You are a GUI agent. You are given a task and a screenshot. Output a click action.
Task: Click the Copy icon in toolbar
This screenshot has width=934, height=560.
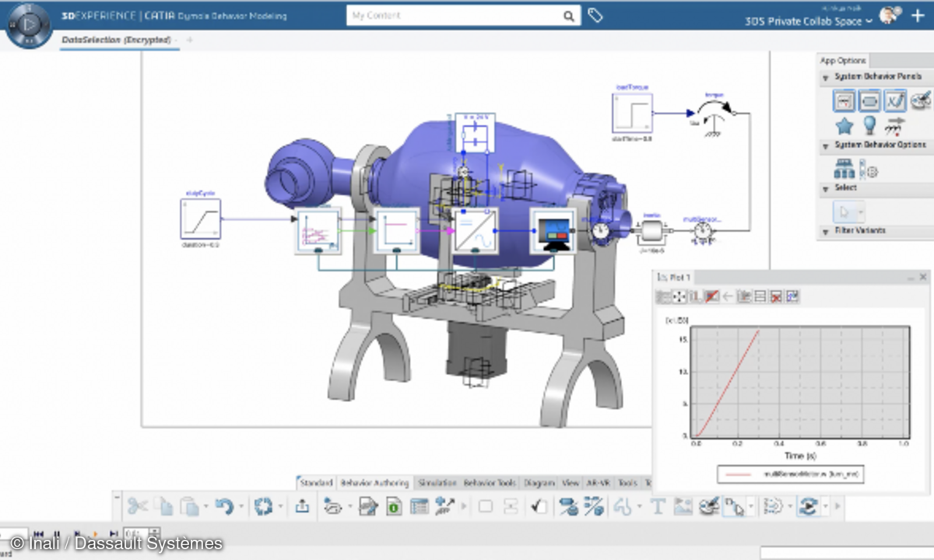coord(163,506)
